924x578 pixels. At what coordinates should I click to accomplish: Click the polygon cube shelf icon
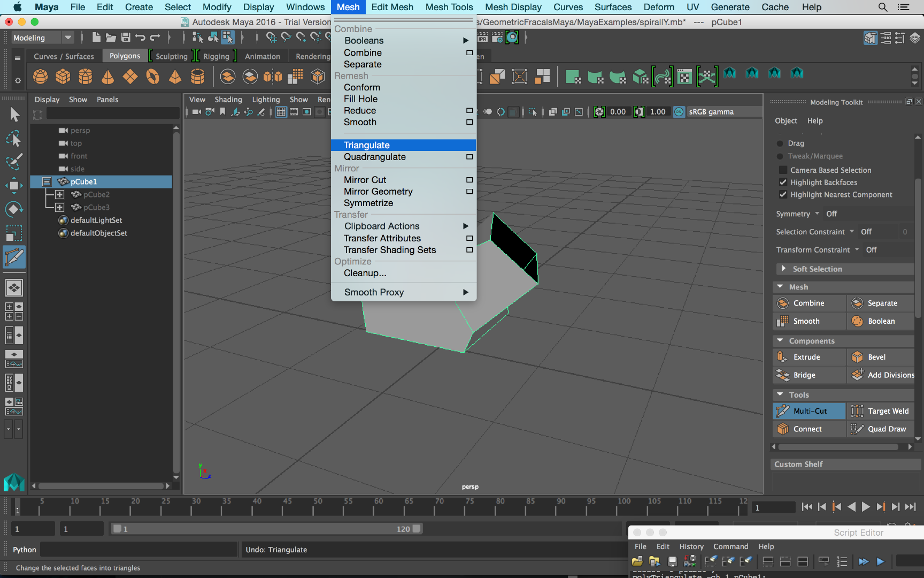point(63,77)
